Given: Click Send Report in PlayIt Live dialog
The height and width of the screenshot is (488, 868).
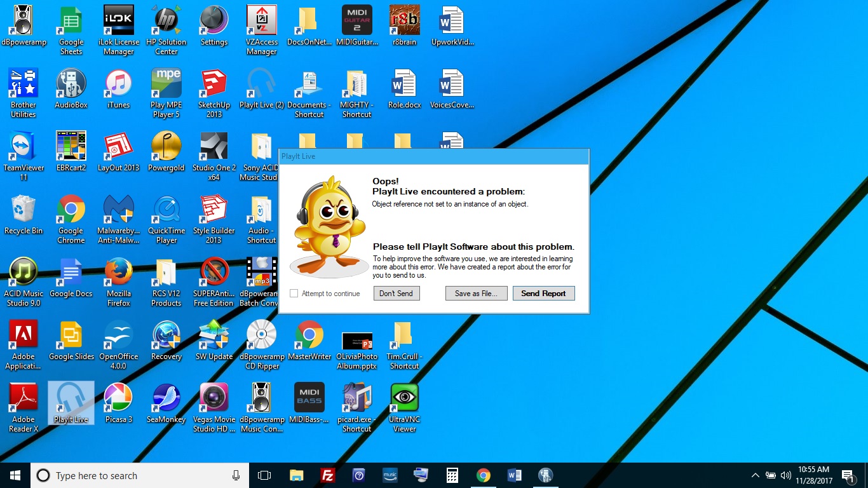Looking at the screenshot, I should pos(543,293).
